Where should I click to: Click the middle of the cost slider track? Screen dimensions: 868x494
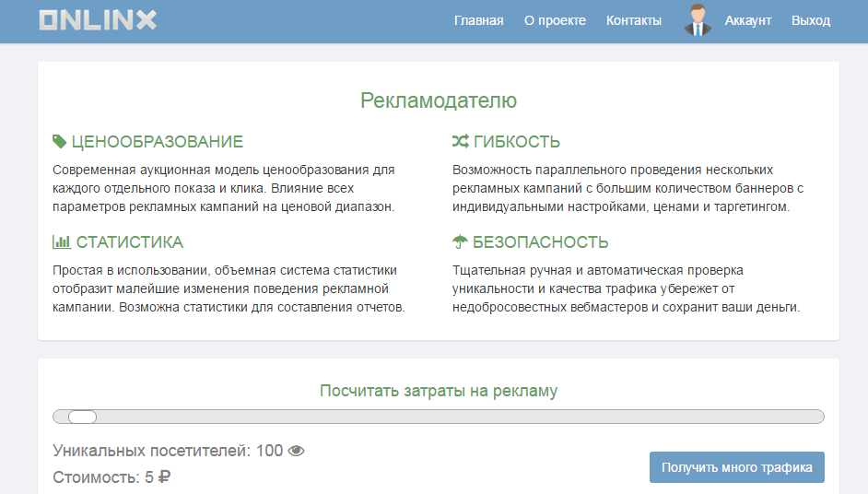pos(439,417)
